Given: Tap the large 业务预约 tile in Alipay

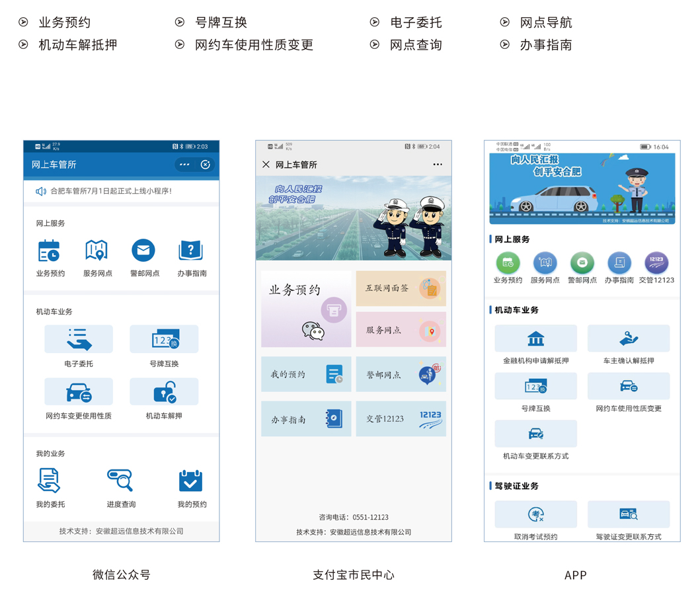Looking at the screenshot, I should (306, 309).
